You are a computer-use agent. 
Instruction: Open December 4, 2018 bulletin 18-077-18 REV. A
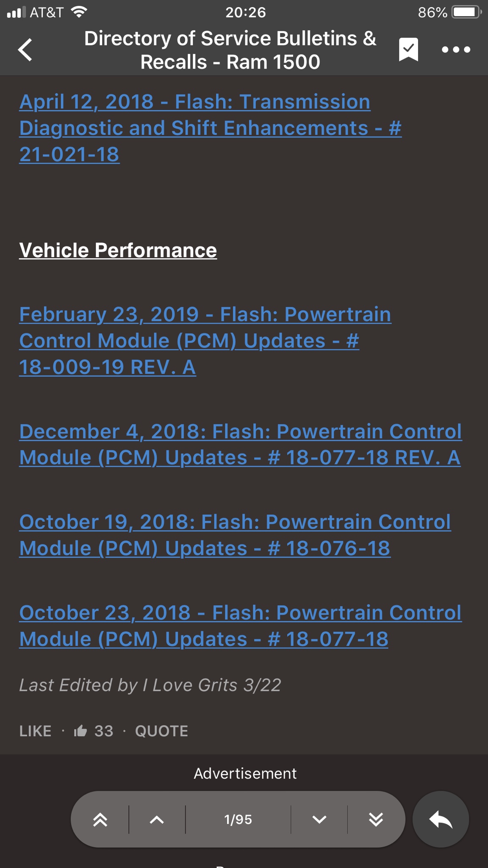click(241, 445)
